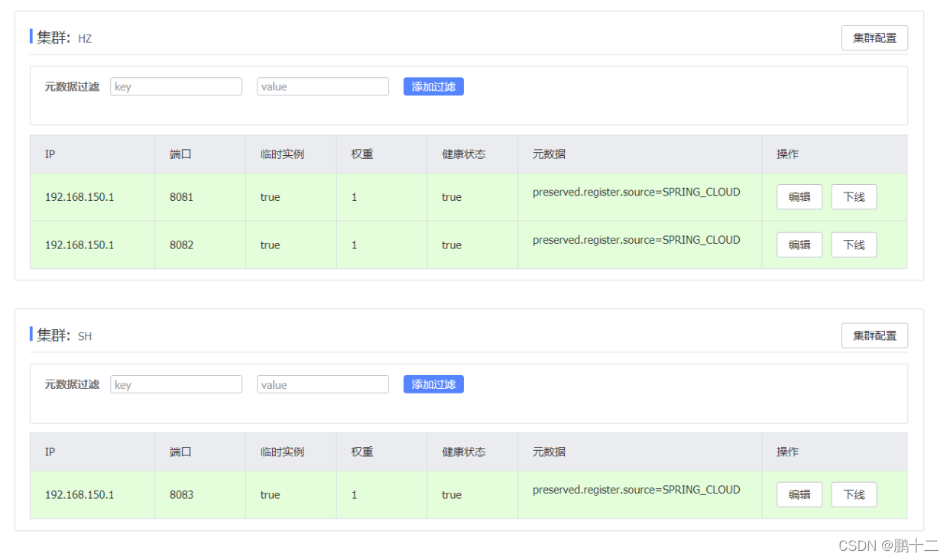
Task: Open cluster config for SH cluster
Action: (x=874, y=335)
